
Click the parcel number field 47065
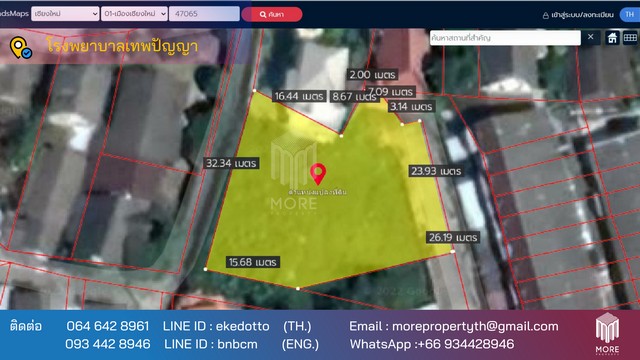[204, 13]
